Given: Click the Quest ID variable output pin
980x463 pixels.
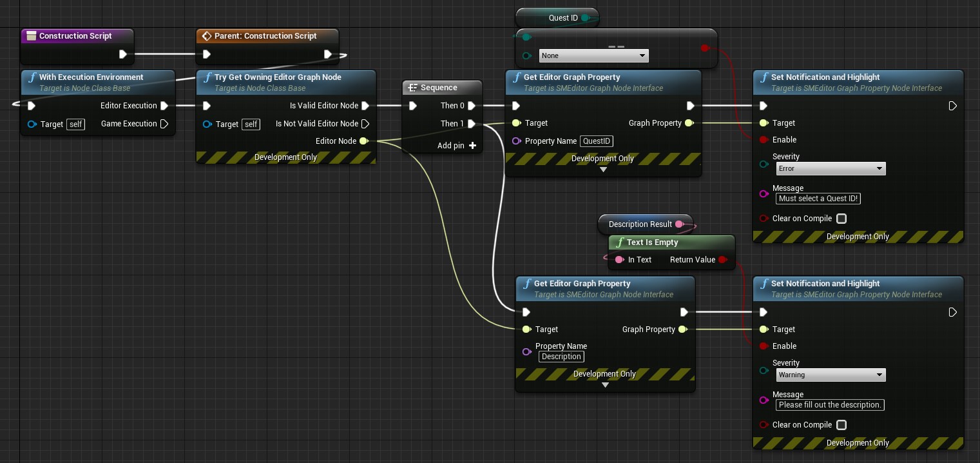Looking at the screenshot, I should [584, 18].
